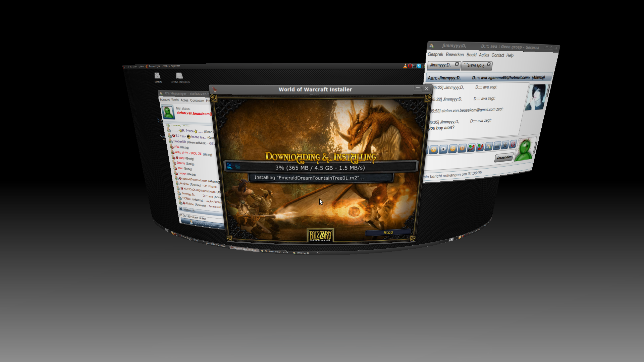644x362 pixels.
Task: Click the green avatar in aMSN contact list
Action: pyautogui.click(x=168, y=112)
